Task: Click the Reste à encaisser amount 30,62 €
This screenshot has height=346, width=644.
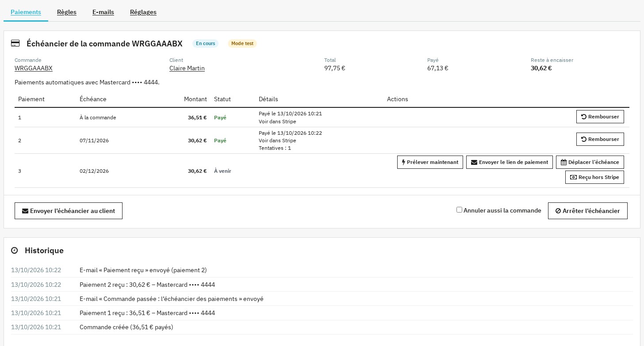Action: coord(541,68)
